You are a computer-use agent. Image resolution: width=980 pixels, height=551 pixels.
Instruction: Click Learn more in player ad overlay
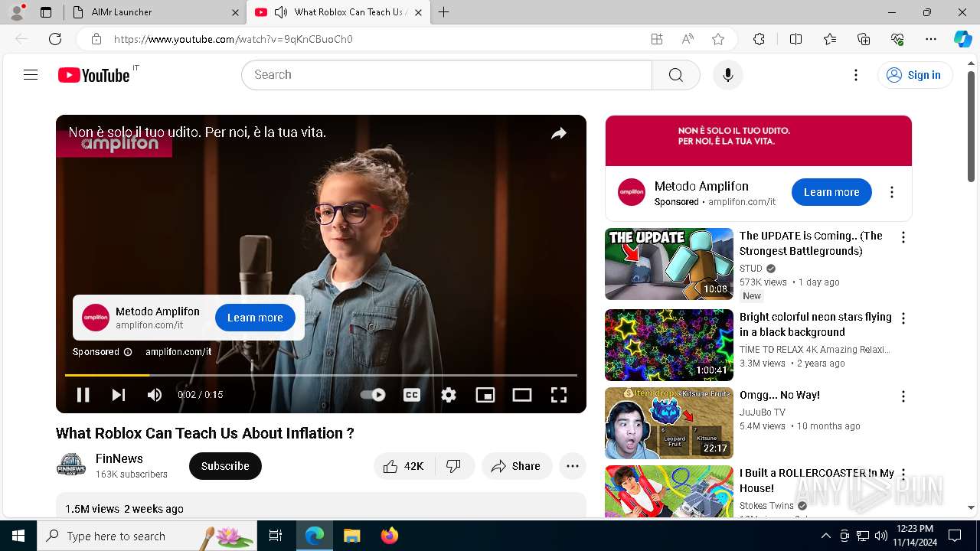click(255, 318)
